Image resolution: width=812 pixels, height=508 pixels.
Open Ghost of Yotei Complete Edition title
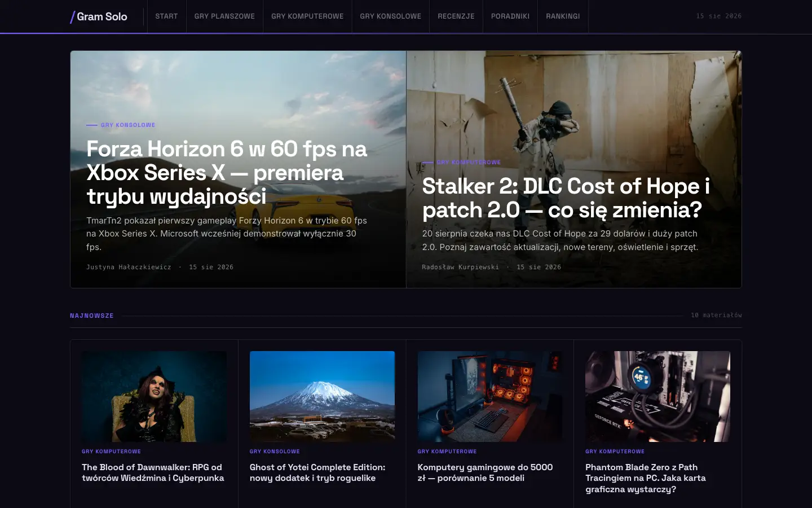click(x=317, y=472)
